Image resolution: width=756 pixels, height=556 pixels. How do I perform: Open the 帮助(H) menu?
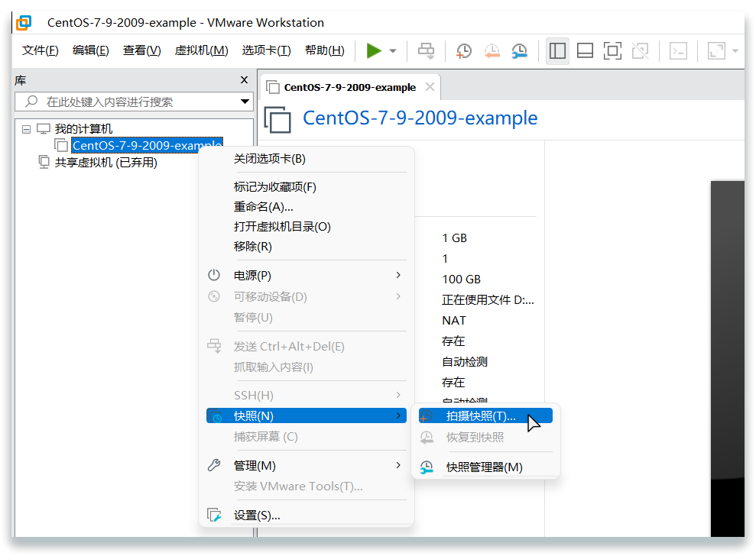click(325, 50)
